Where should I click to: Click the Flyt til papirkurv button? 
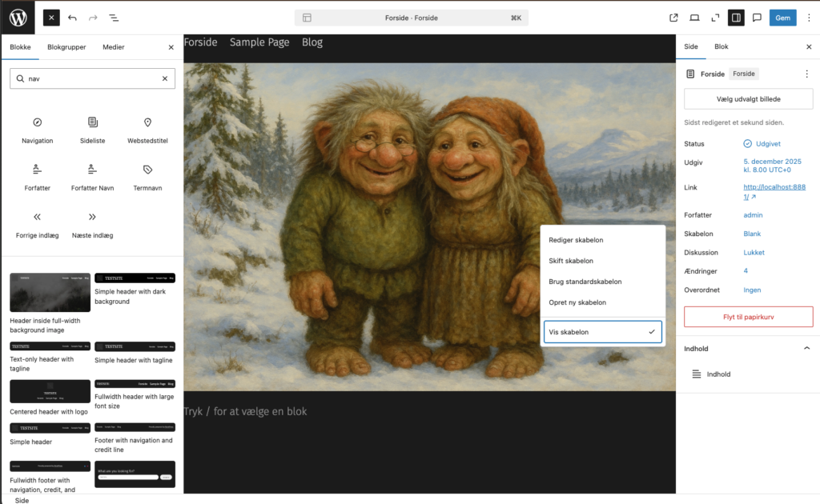click(x=748, y=317)
